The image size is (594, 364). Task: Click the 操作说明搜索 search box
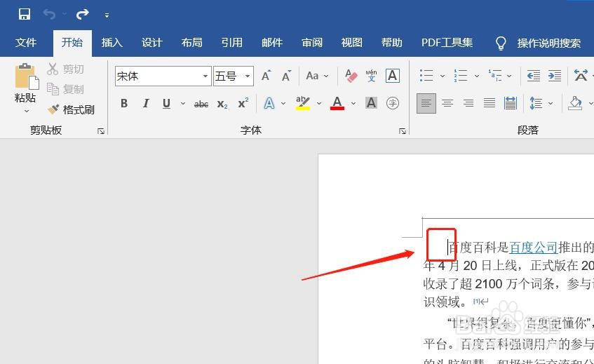(x=549, y=43)
